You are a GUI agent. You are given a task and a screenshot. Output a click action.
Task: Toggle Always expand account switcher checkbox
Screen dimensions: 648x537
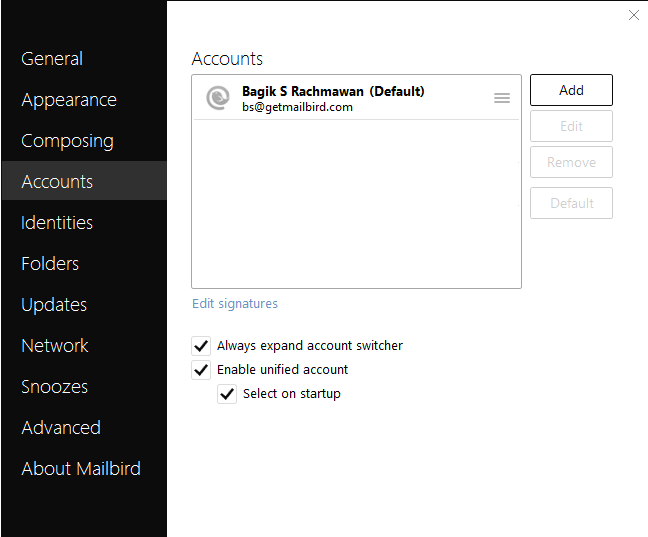click(x=201, y=346)
